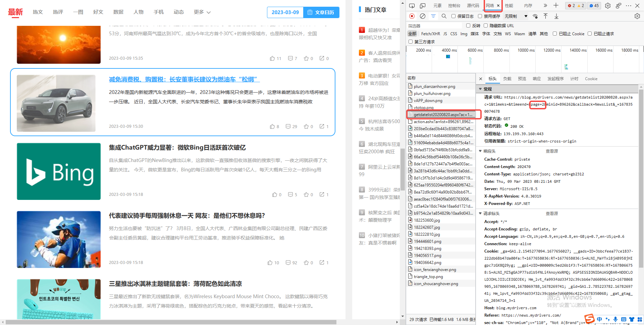Screen dimensions: 644x325
Task: Open the article about 长安董事长 fuel cars
Action: pos(183,79)
